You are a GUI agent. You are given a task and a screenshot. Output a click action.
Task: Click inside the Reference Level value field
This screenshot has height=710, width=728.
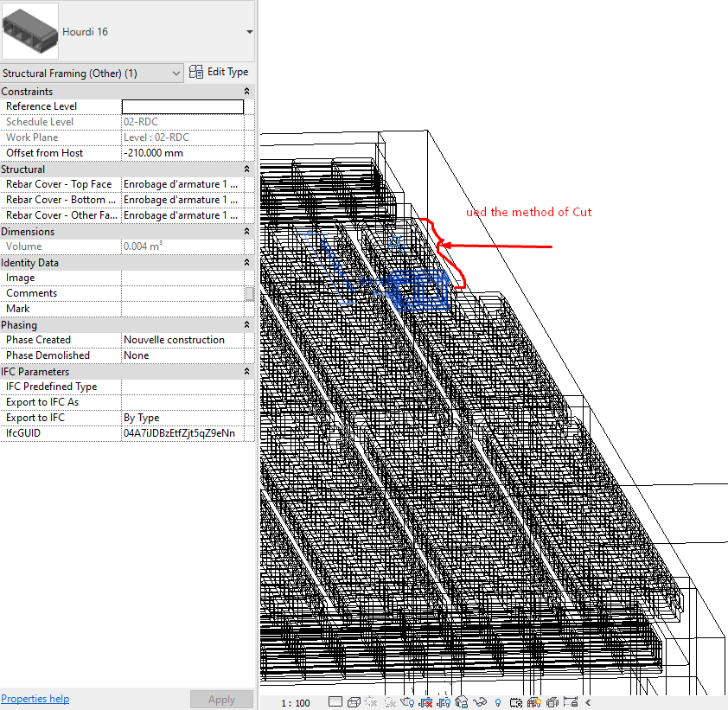tap(182, 106)
